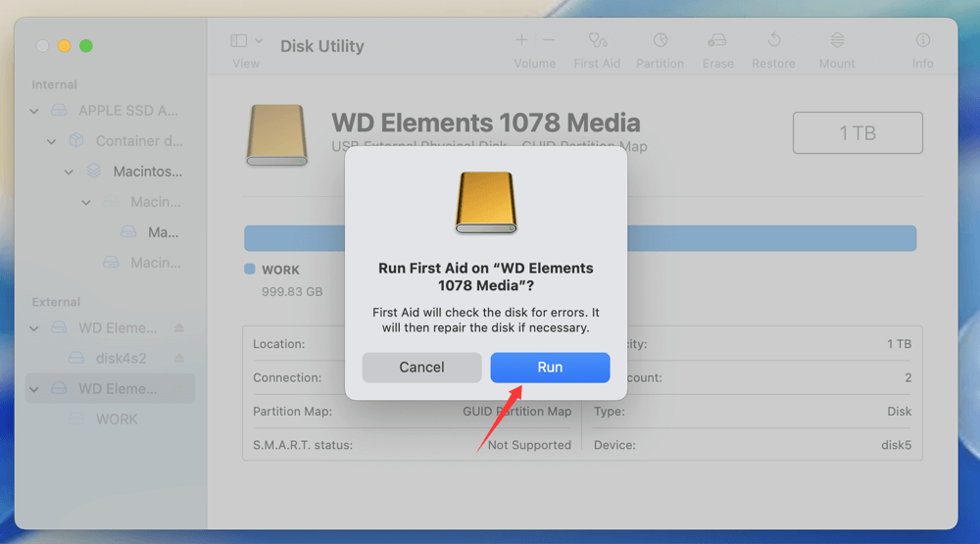Image resolution: width=980 pixels, height=544 pixels.
Task: Click the WORK blue color legend swatch
Action: (249, 269)
